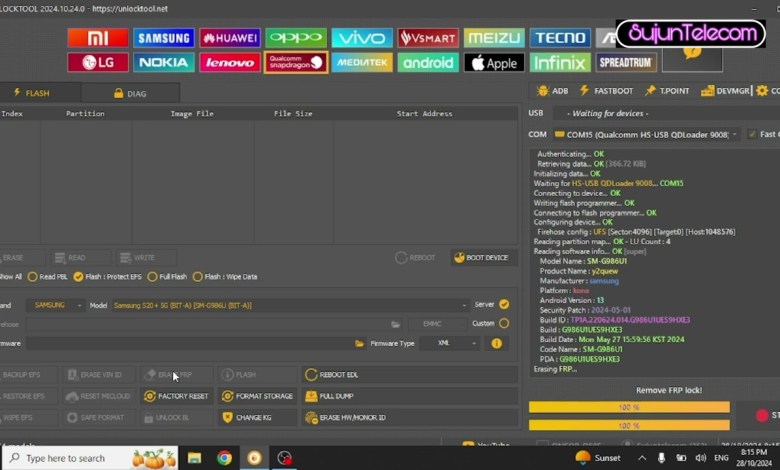The height and width of the screenshot is (470, 780).
Task: Choose the Full Flash radio option
Action: (152, 277)
